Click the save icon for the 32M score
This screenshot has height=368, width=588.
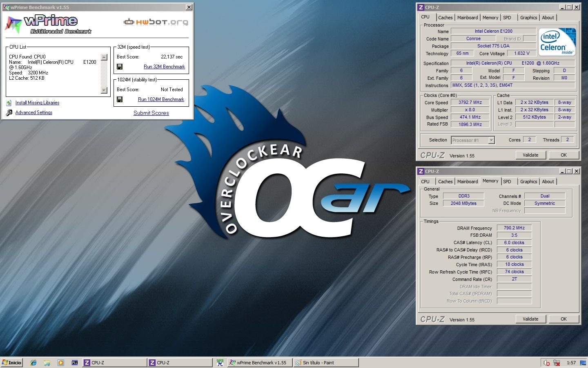coord(120,67)
